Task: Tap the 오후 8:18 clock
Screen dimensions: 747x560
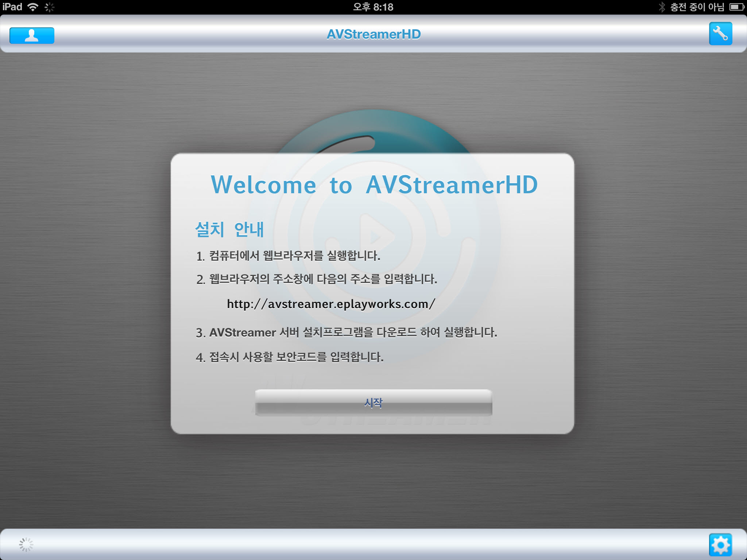Action: 373,7
